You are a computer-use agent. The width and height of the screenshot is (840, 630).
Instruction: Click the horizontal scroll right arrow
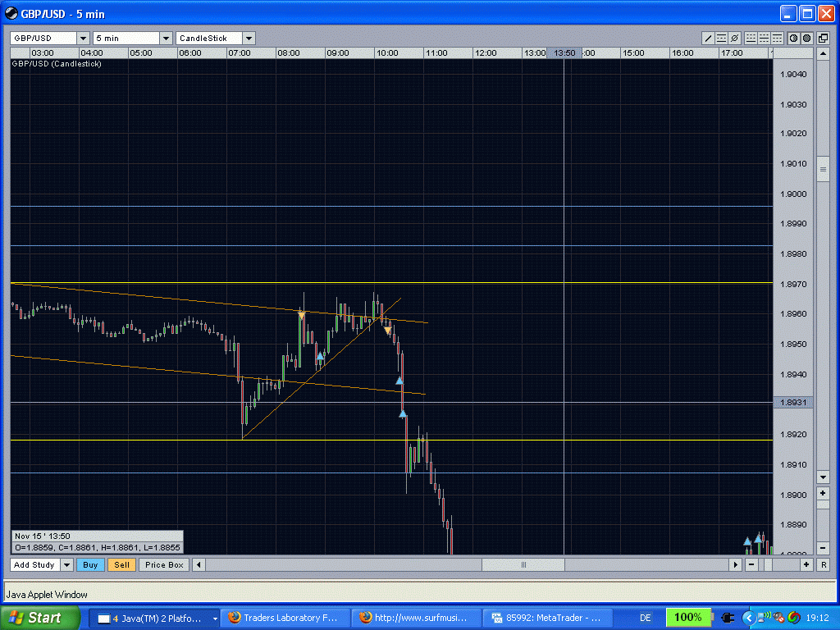tap(735, 564)
